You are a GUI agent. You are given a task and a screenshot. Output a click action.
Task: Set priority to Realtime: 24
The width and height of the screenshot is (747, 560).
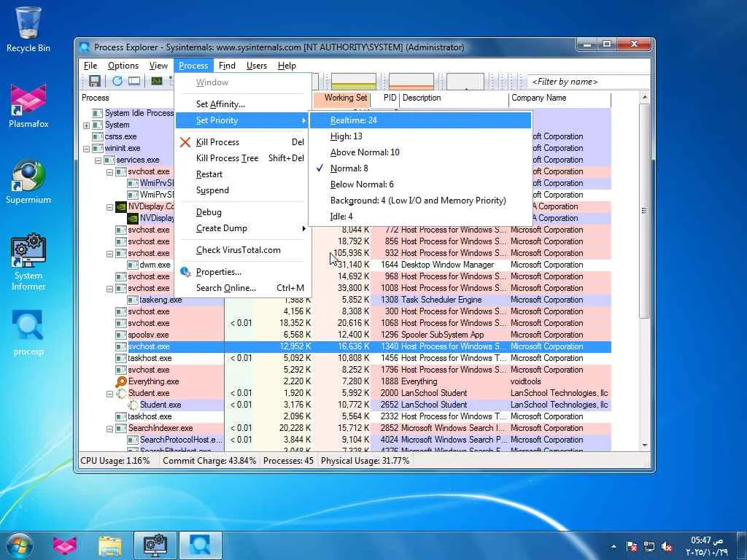[420, 120]
